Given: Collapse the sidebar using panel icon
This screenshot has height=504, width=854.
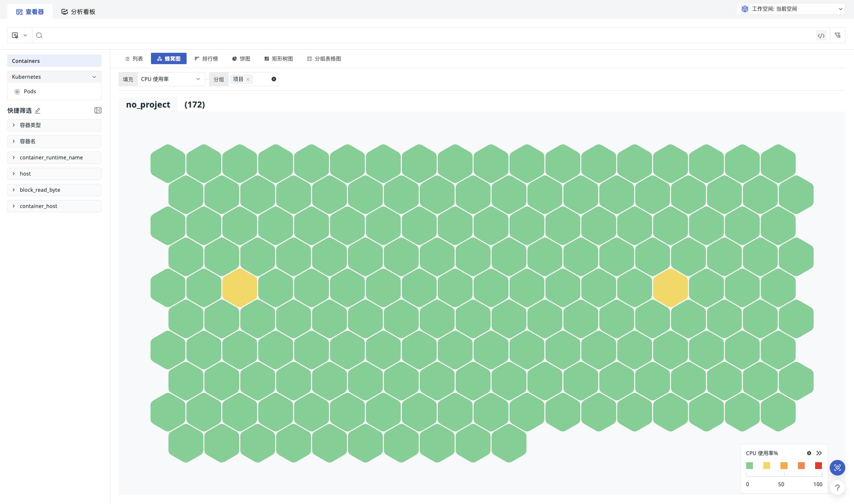Looking at the screenshot, I should [98, 110].
